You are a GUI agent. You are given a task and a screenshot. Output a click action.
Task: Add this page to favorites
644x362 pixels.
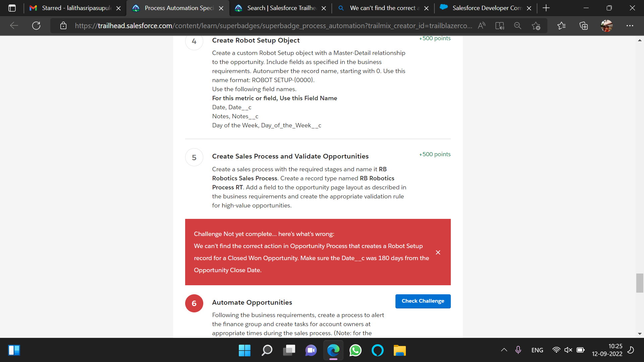pos(536,25)
